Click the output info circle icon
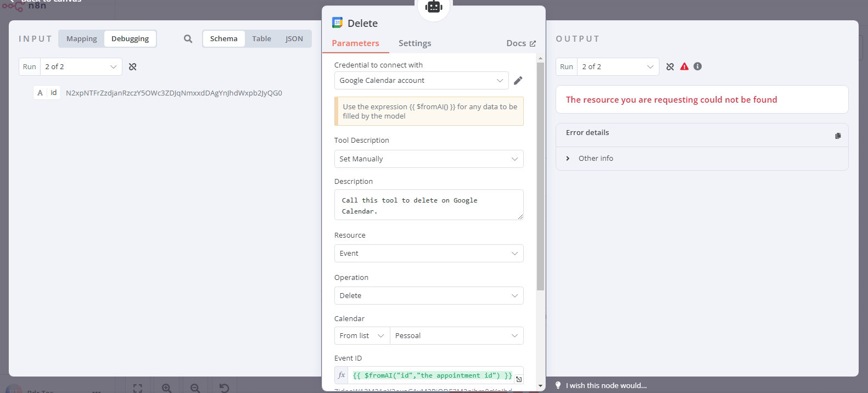The image size is (868, 393). pyautogui.click(x=698, y=66)
